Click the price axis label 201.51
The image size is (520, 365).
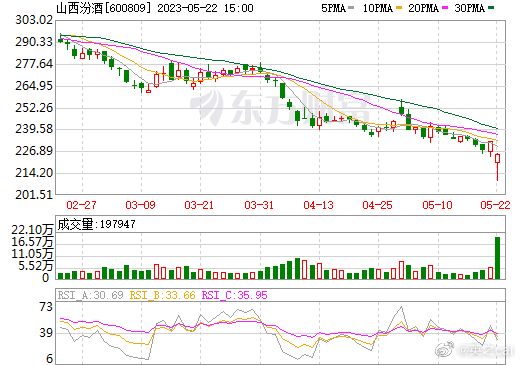point(34,194)
